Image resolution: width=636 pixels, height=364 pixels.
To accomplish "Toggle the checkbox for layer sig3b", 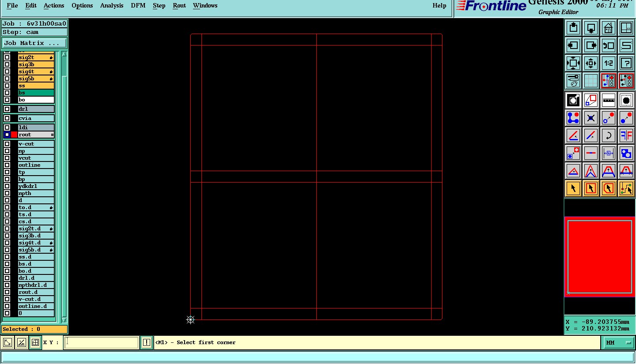I will click(x=7, y=64).
